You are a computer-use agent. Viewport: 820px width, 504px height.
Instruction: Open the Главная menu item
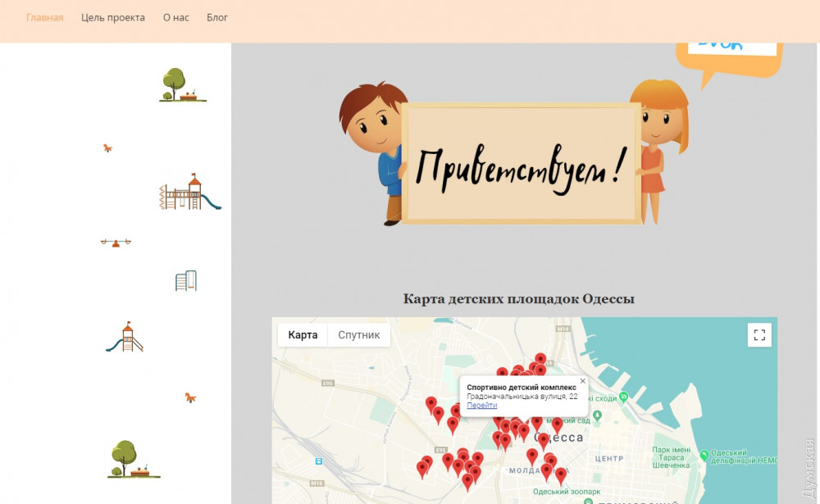[x=44, y=17]
